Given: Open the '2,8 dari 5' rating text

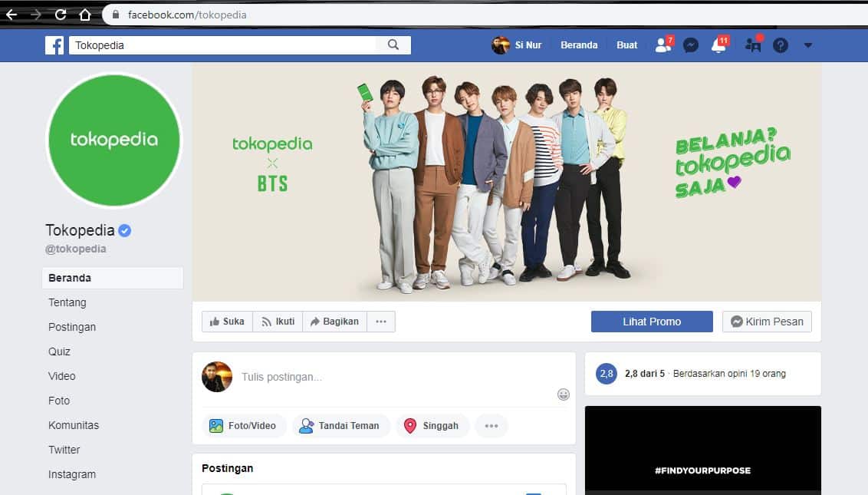Looking at the screenshot, I should point(645,374).
